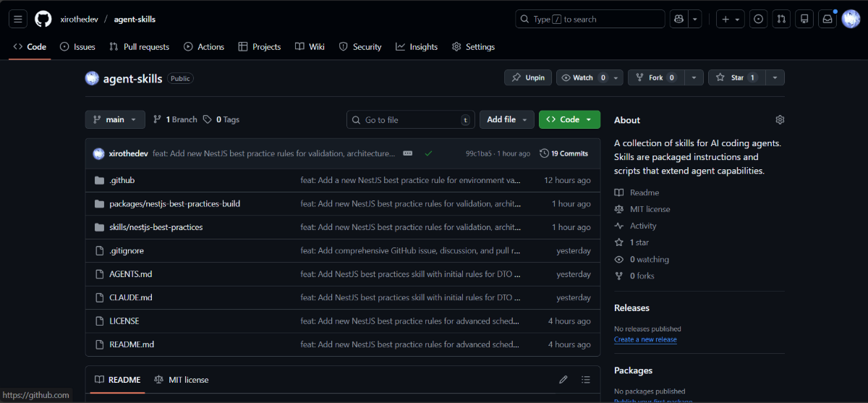The image size is (868, 403).
Task: Click the GitHub logo home icon
Action: 43,19
